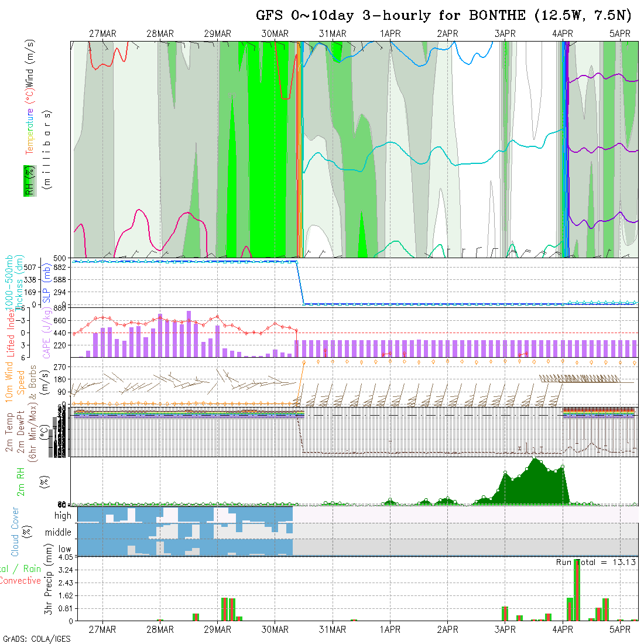Click the "middle" cloud cover row label
Viewport: 644px width, 644px height.
[x=58, y=532]
